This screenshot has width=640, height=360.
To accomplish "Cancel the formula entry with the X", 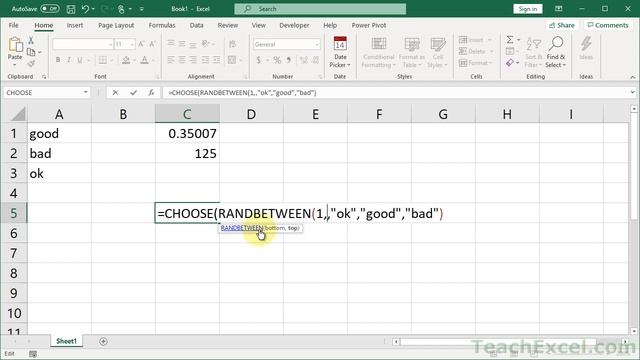I will [116, 93].
